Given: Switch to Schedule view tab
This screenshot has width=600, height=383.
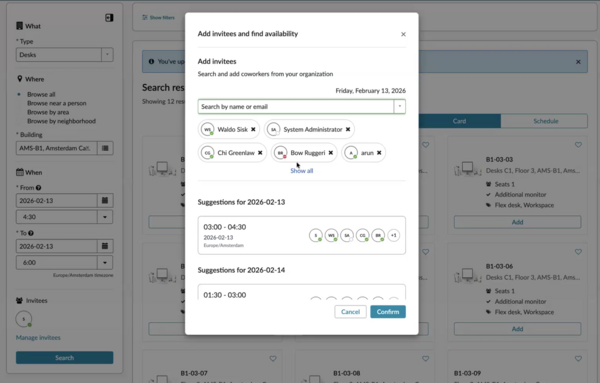Looking at the screenshot, I should coord(546,121).
